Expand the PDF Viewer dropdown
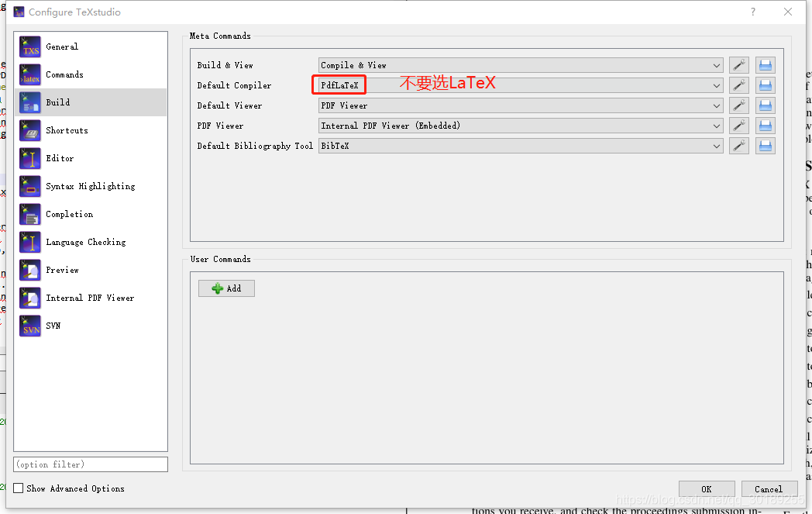 tap(521, 126)
